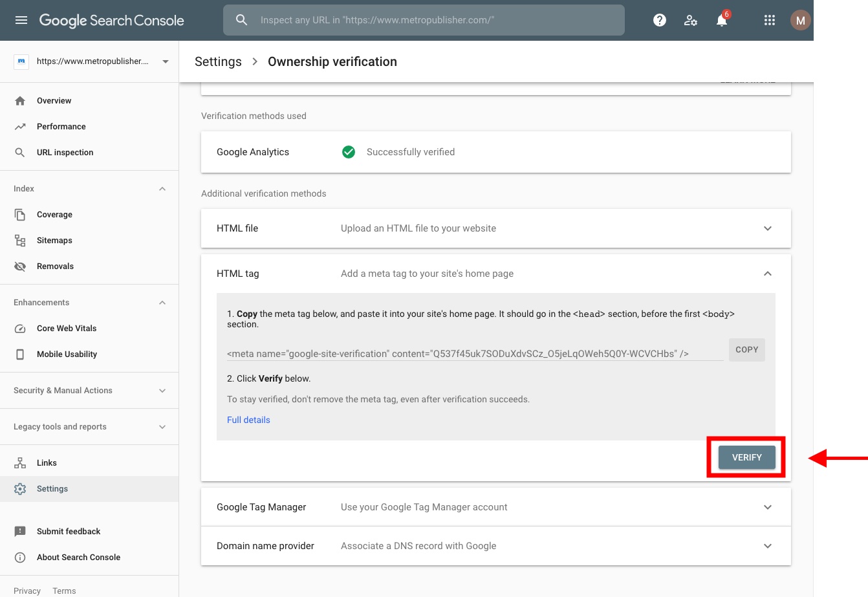Click 'Additional verification methods' label
Viewport: 868px width, 597px height.
point(264,193)
